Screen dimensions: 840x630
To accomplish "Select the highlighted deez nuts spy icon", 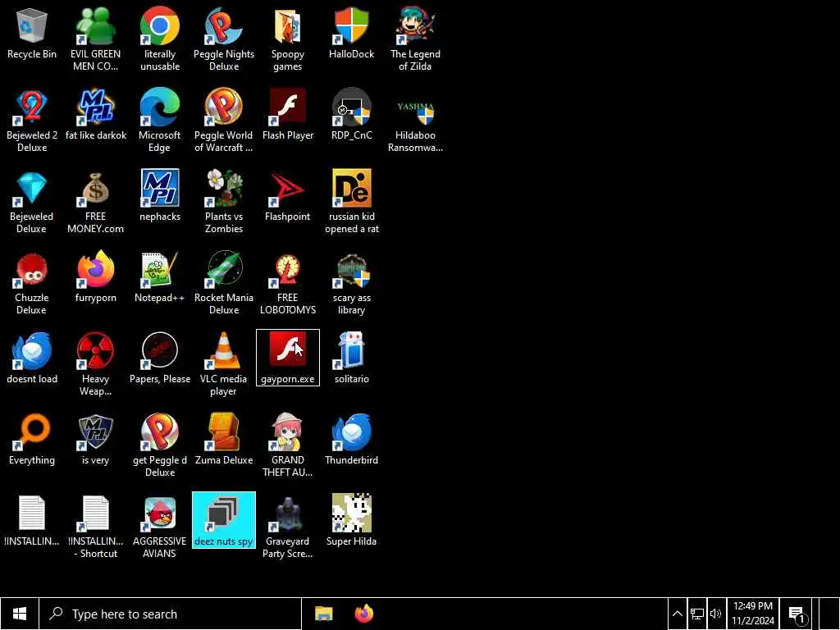I will 223,519.
